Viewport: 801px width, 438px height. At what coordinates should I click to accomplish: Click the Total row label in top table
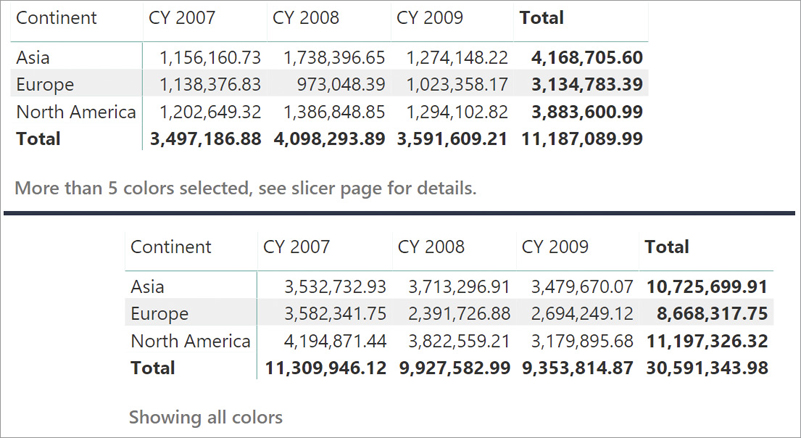click(x=38, y=139)
